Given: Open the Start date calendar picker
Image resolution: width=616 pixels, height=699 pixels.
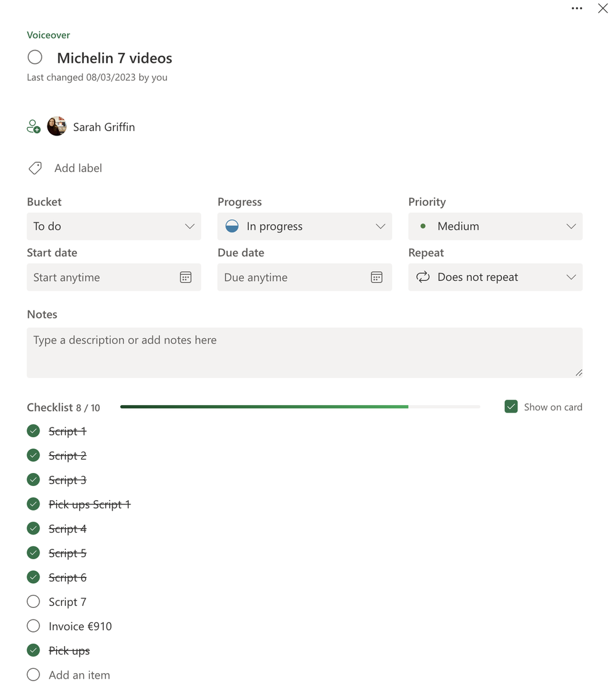Looking at the screenshot, I should tap(185, 277).
